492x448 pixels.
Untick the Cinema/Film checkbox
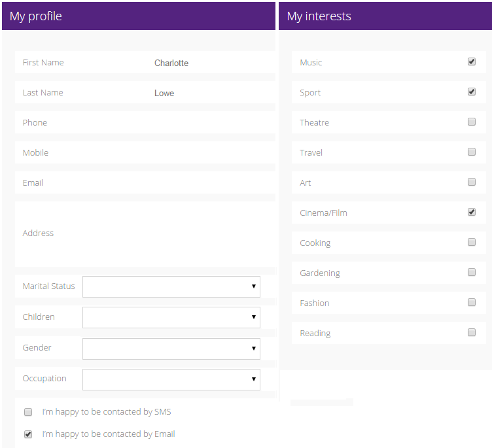pos(472,212)
